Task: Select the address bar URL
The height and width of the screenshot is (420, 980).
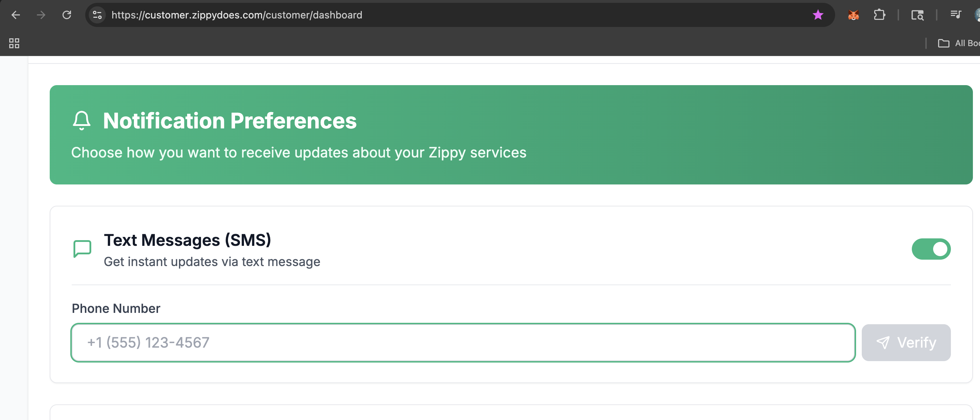Action: tap(236, 15)
